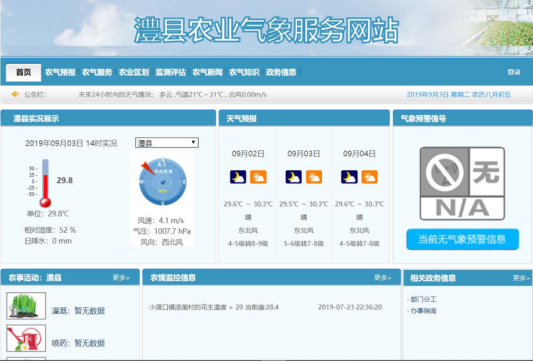Open the 监测评估 menu item
The height and width of the screenshot is (362, 533).
pyautogui.click(x=171, y=72)
